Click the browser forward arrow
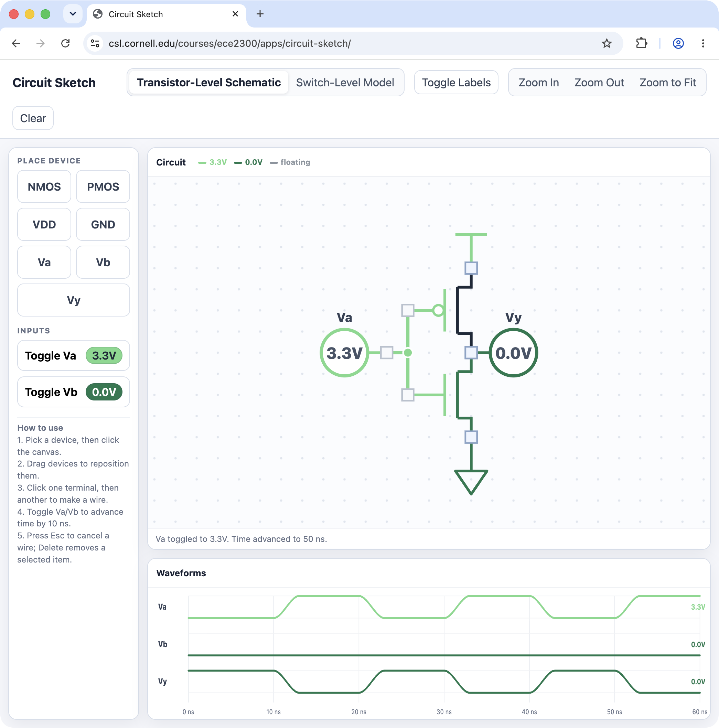 40,43
